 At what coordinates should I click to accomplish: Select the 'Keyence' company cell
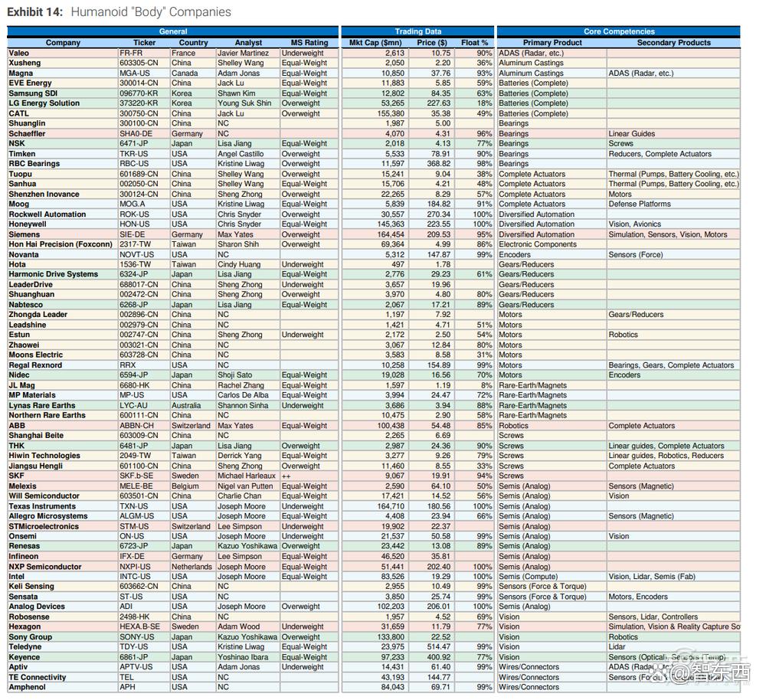[24, 657]
